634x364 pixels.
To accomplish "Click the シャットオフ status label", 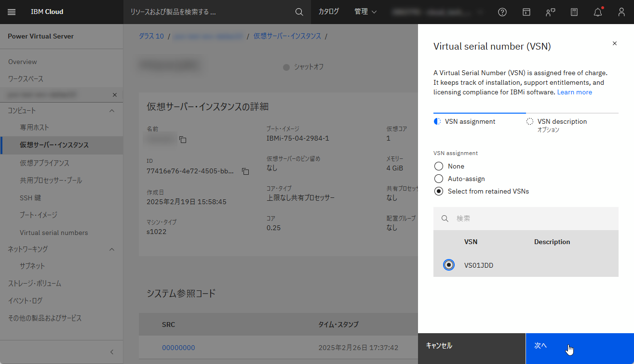I will point(309,67).
